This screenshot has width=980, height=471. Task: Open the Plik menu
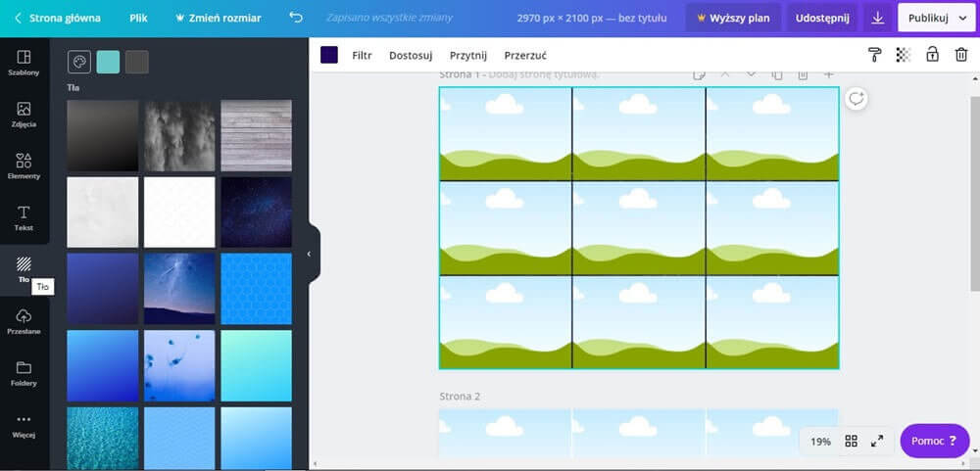(x=138, y=18)
